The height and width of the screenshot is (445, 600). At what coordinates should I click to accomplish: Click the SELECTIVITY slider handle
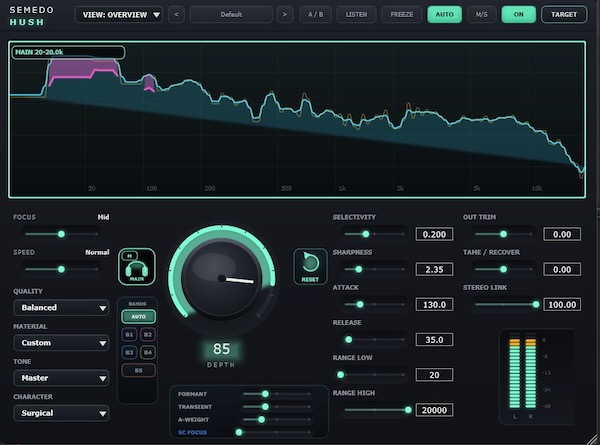point(366,234)
